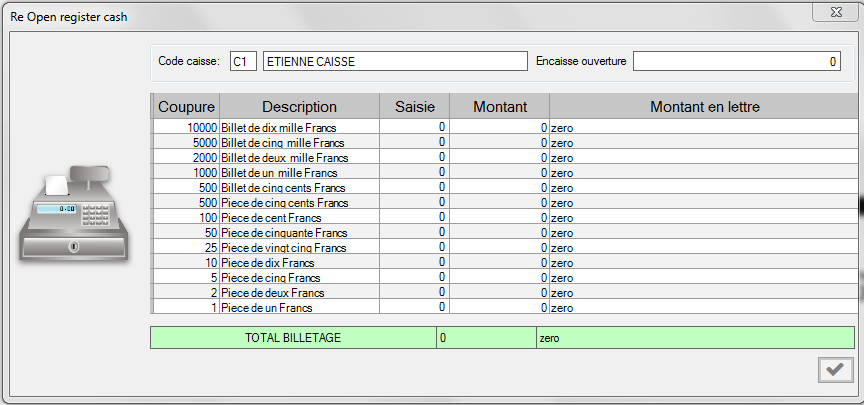
Task: Select the Piece de cinquante Francs description
Action: point(284,232)
